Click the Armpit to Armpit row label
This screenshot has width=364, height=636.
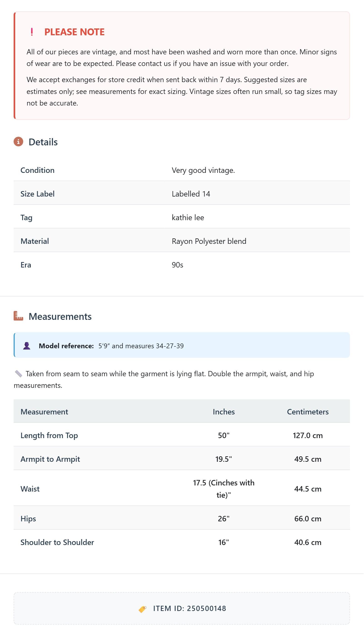[50, 459]
